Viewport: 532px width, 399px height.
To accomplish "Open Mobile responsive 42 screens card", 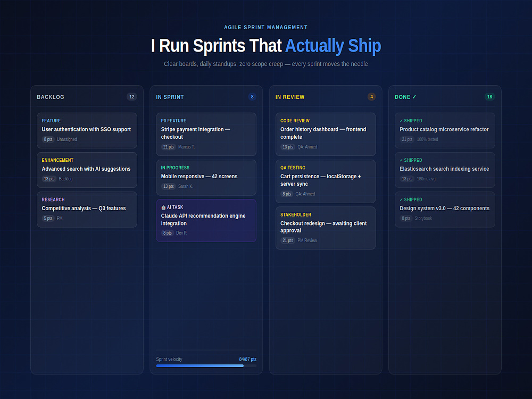I will tap(206, 178).
